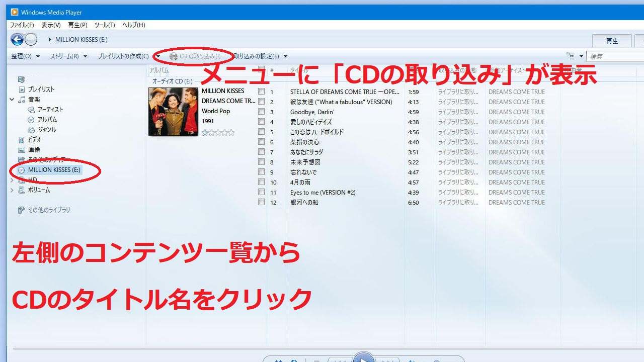Check the box for 愛しのハピィデイズ

tap(261, 122)
